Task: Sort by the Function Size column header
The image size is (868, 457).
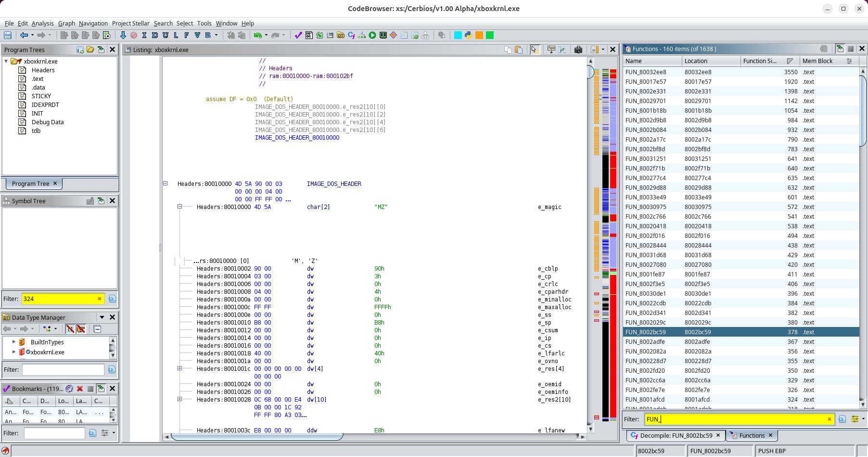Action: (x=770, y=61)
